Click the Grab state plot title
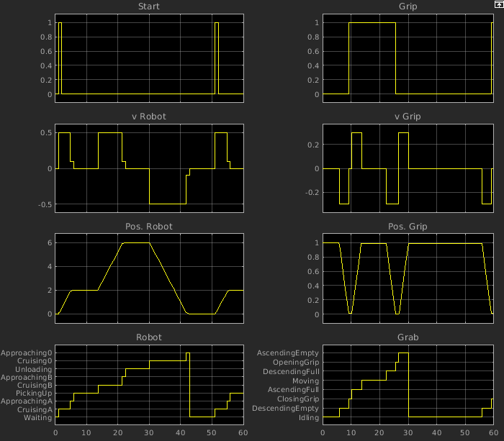 tap(408, 337)
